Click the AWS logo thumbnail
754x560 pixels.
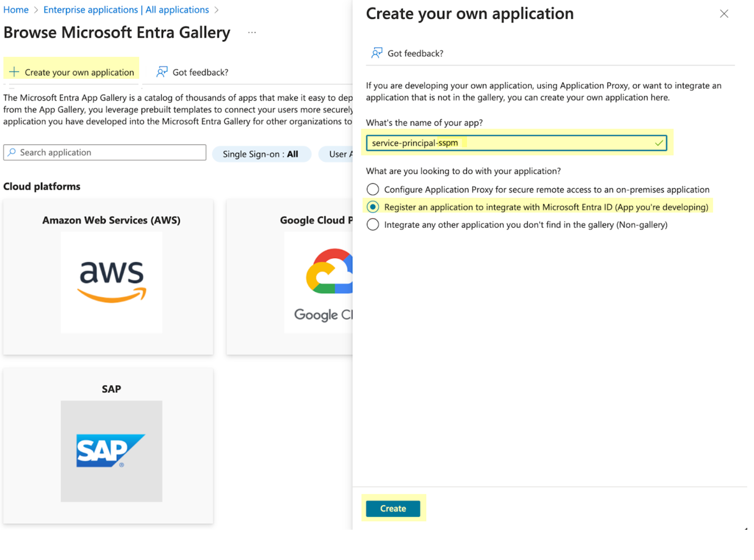[112, 282]
